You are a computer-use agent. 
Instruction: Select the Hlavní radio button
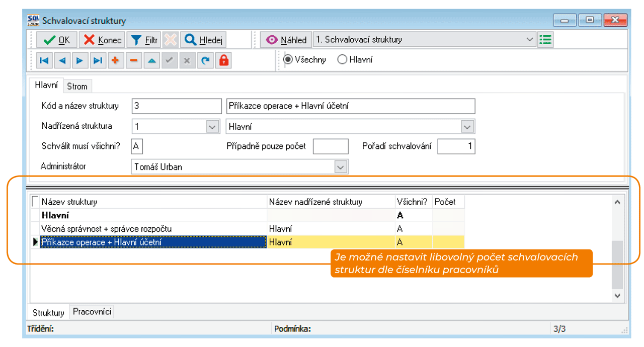[342, 60]
